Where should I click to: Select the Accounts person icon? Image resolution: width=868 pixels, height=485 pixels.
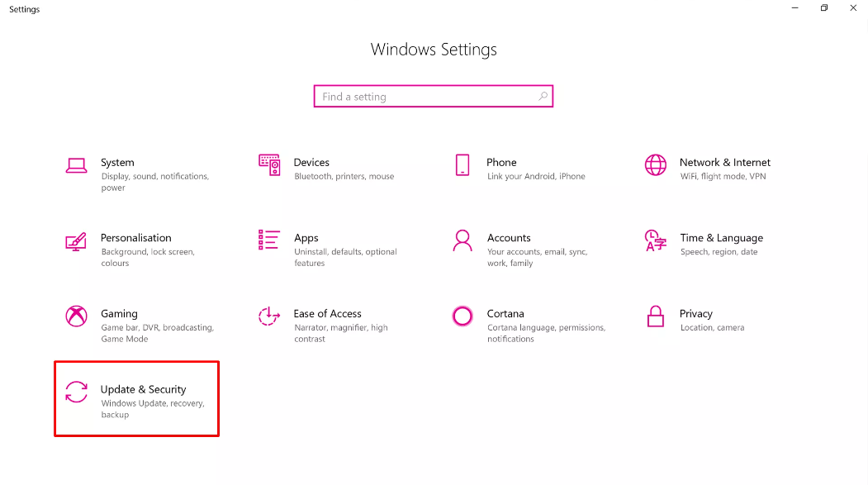click(462, 240)
